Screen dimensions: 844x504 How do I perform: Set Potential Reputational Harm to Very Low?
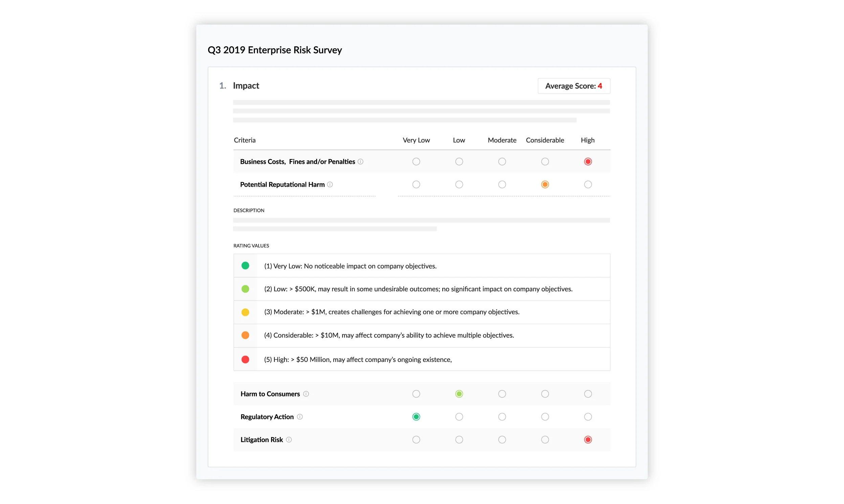coord(416,184)
